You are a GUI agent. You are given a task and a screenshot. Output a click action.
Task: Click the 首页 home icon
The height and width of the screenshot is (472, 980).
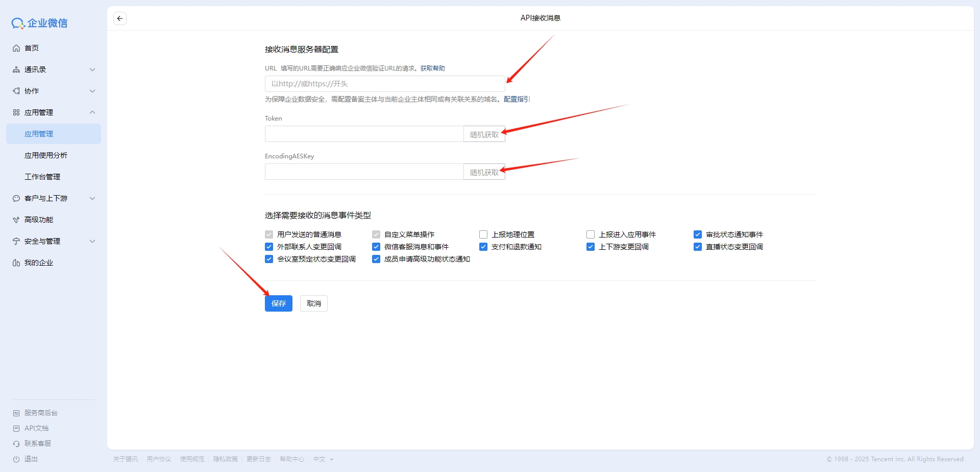tap(16, 48)
